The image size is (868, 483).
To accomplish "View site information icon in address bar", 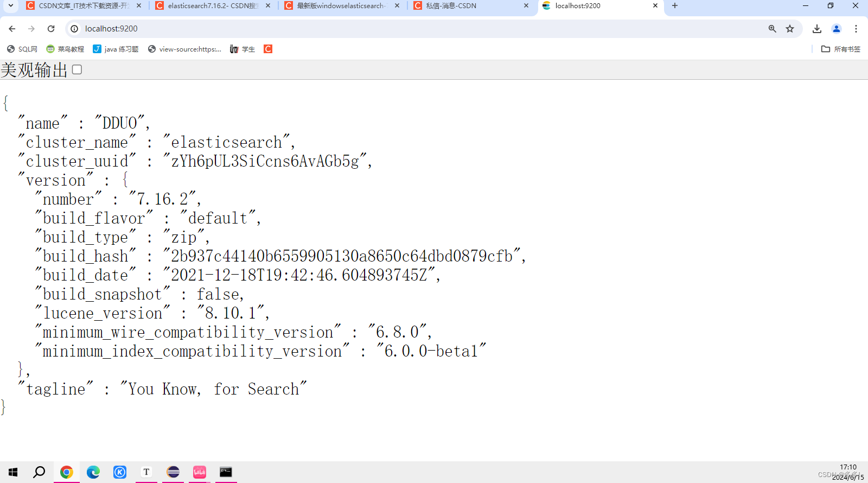I will tap(74, 29).
